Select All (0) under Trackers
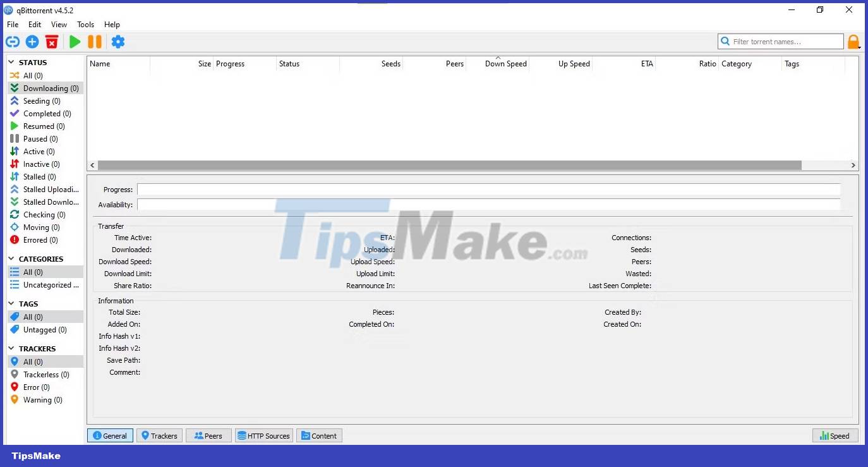 click(45, 361)
